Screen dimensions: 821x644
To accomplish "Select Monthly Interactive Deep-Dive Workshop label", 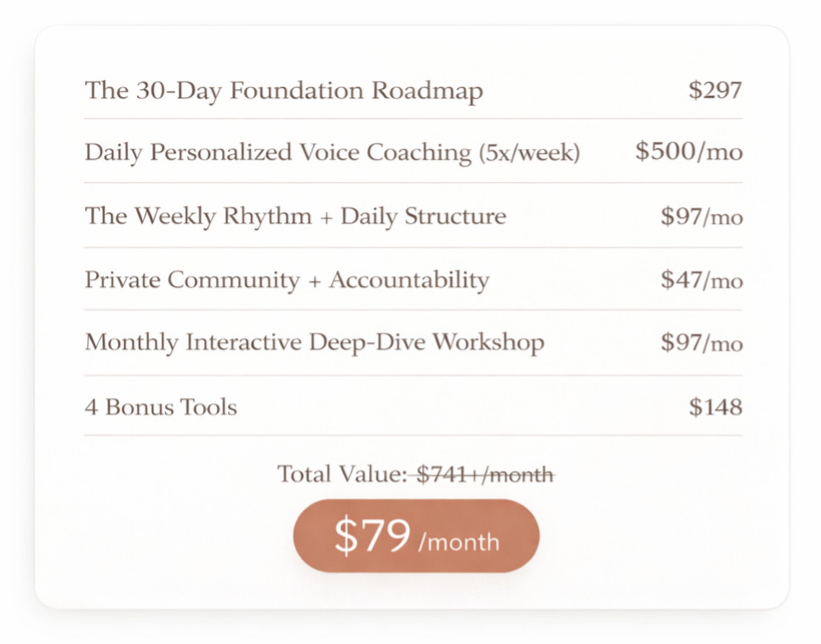I will pyautogui.click(x=314, y=343).
